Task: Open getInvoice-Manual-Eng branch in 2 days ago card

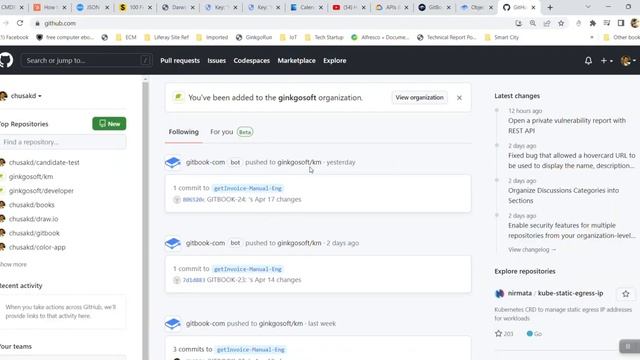Action: point(248,269)
